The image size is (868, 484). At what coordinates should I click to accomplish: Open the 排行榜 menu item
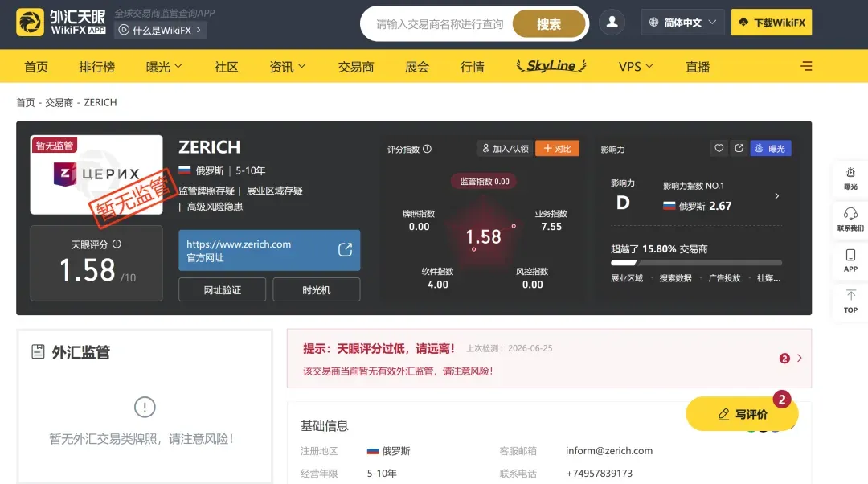pyautogui.click(x=97, y=67)
